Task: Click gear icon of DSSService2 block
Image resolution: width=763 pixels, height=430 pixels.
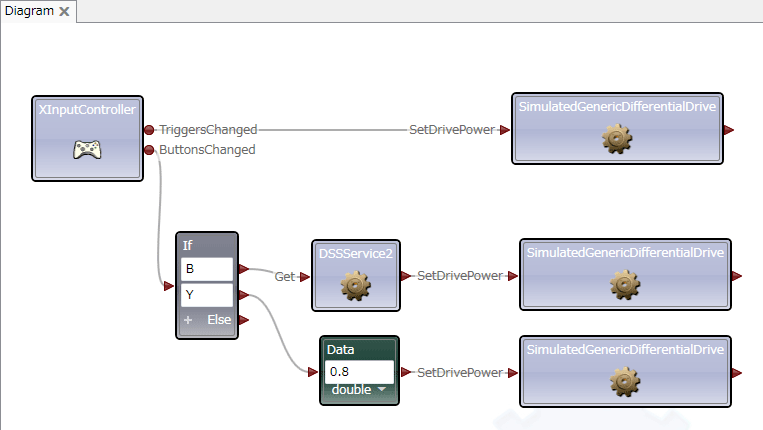Action: (356, 286)
